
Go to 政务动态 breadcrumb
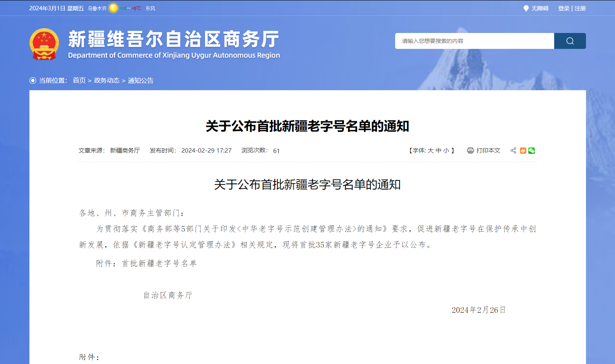point(107,81)
